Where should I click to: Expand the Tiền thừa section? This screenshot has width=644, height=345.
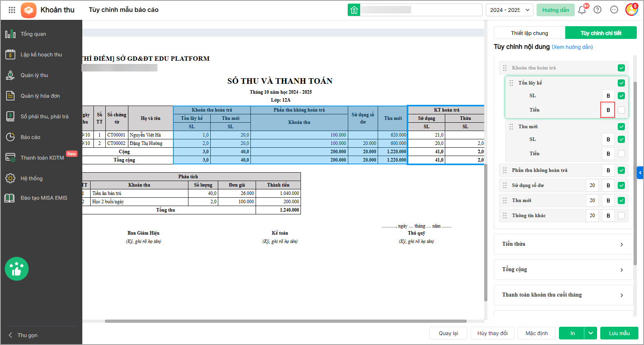(563, 244)
